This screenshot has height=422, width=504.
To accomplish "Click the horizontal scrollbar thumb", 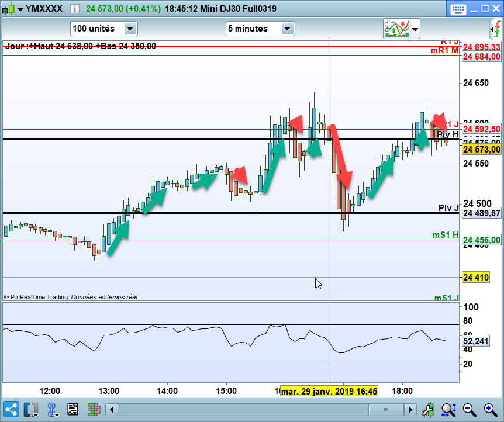I will (x=386, y=410).
